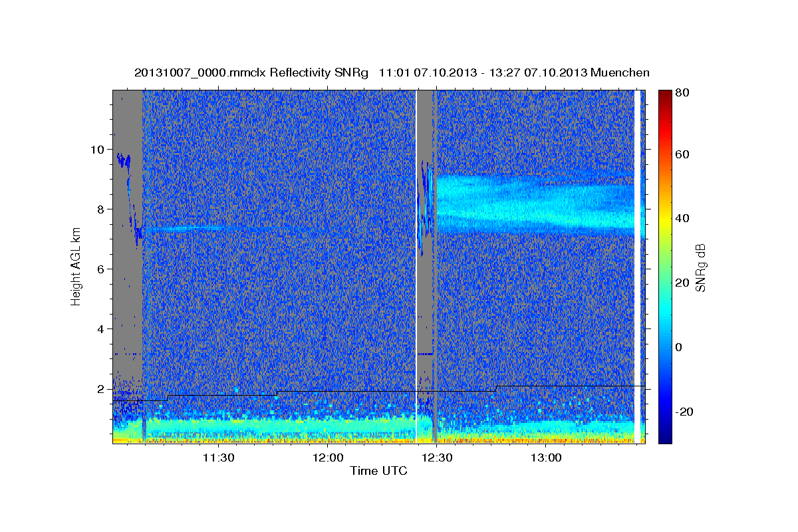Click the 11:30 time tick label
The width and height of the screenshot is (798, 532).
[218, 458]
